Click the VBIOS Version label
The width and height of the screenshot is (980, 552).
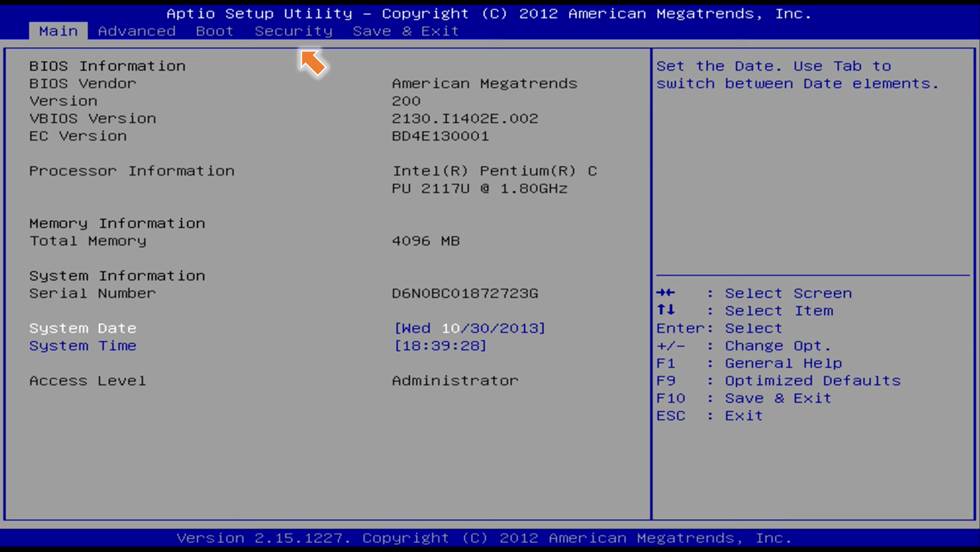coord(93,118)
